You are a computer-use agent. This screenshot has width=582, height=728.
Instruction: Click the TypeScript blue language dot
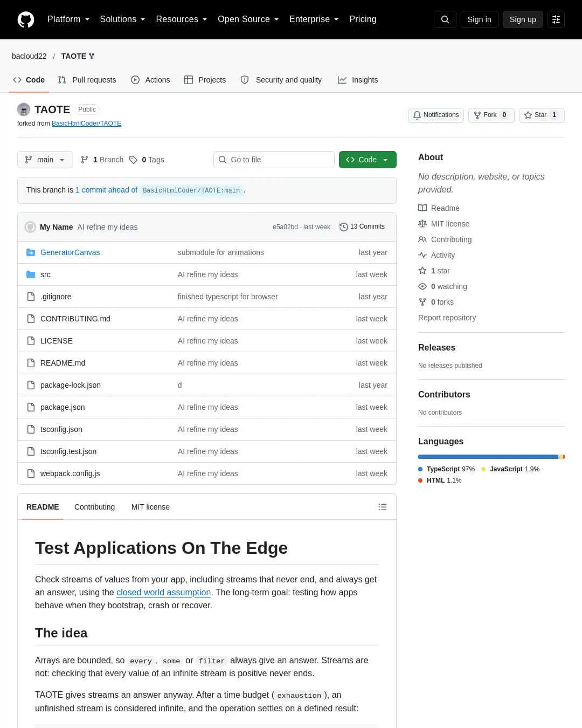click(420, 469)
